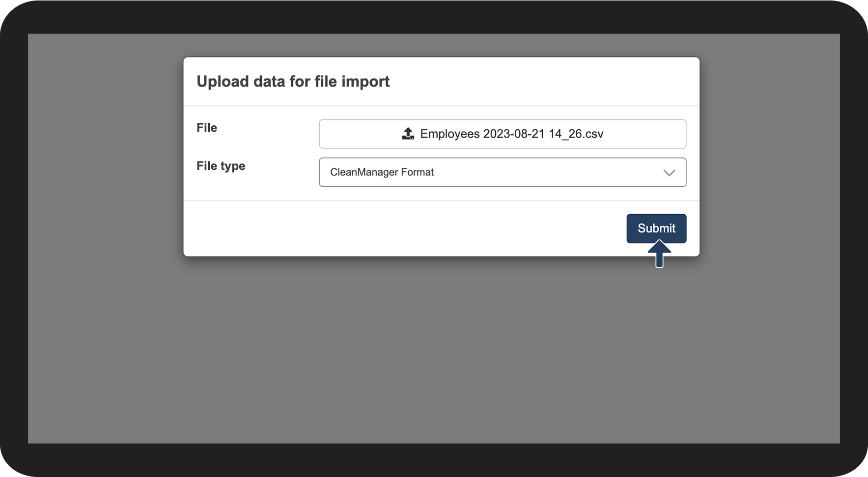Click the "Employees 2023-08-21 14_26.csv" filename text
Viewport: 868px width, 477px height.
click(x=511, y=134)
